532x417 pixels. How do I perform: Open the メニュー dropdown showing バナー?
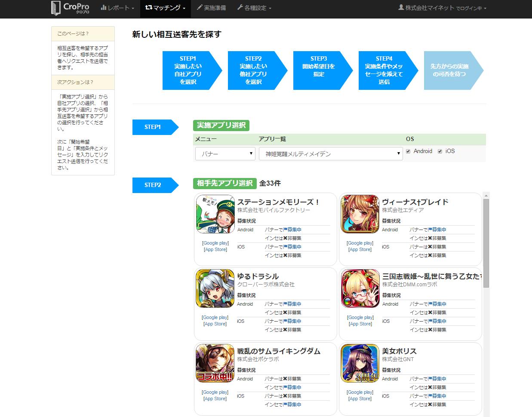click(x=225, y=153)
